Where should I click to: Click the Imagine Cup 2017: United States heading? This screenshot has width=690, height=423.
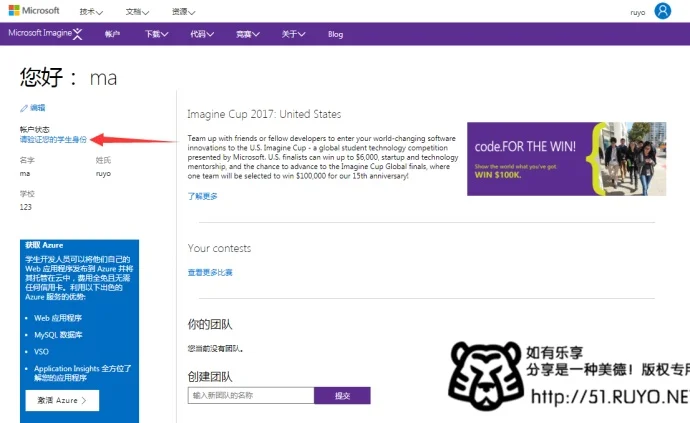point(264,114)
